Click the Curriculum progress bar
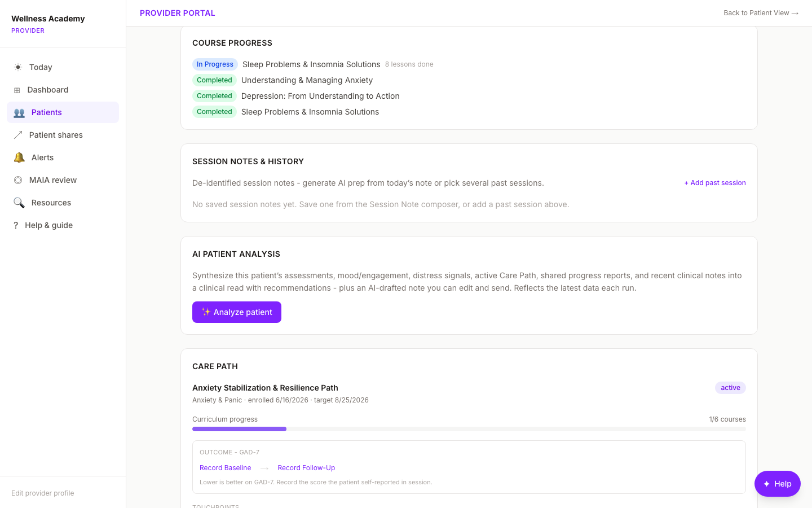812x508 pixels. tap(469, 429)
